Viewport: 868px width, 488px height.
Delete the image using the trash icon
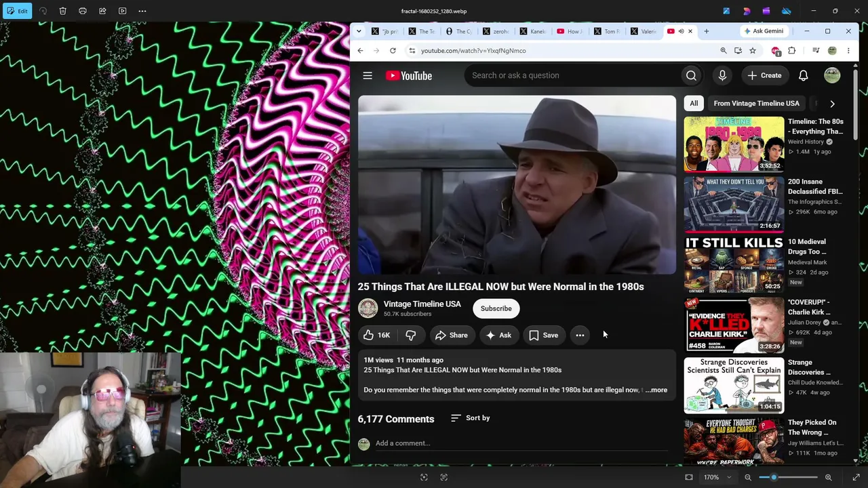tap(62, 11)
